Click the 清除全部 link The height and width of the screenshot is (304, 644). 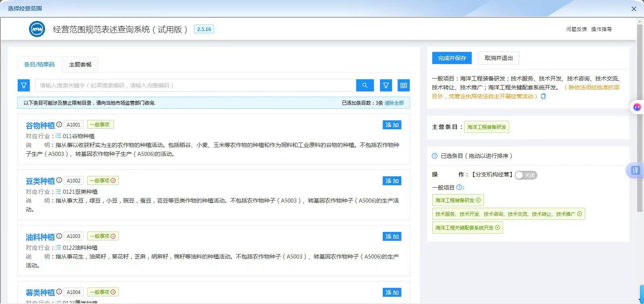coord(394,103)
